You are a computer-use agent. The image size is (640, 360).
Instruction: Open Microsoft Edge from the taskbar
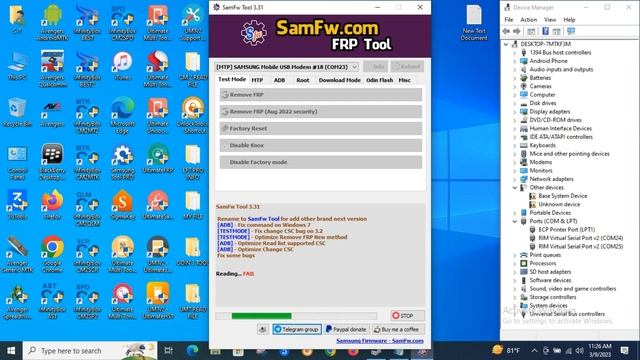click(192, 351)
